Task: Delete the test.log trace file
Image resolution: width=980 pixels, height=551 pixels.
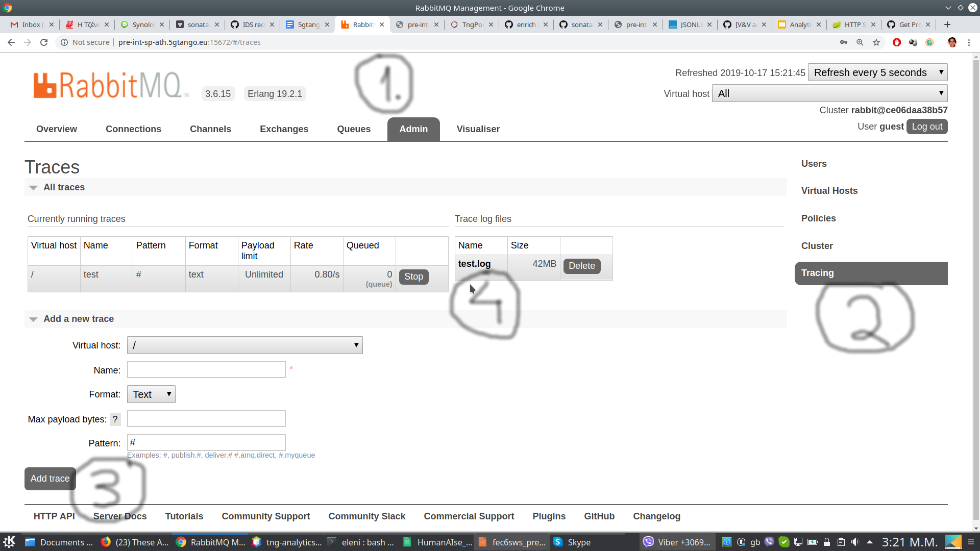Action: coord(581,266)
